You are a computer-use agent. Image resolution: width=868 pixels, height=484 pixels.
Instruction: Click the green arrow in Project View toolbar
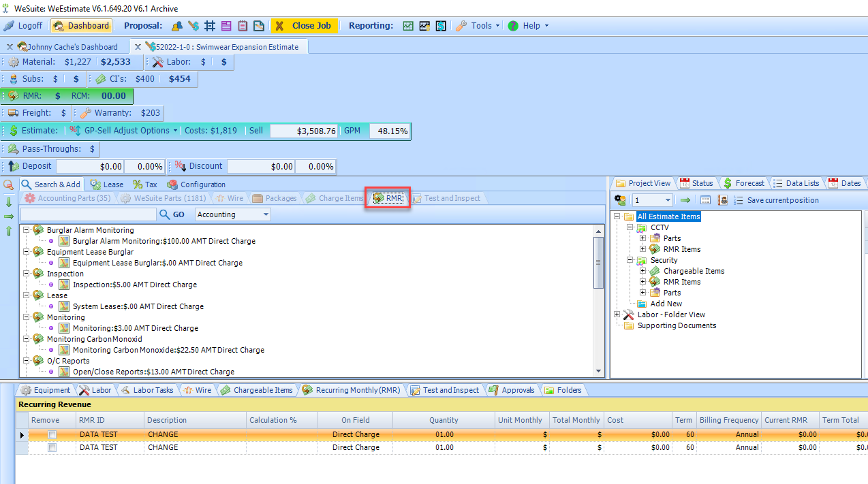tap(685, 200)
